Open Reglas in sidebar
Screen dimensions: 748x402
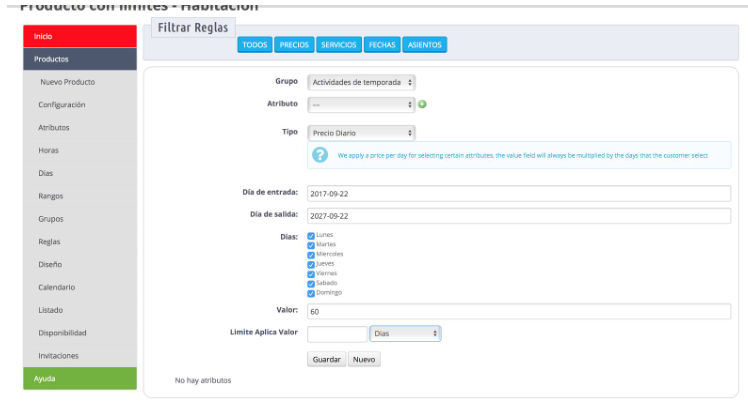[80, 242]
